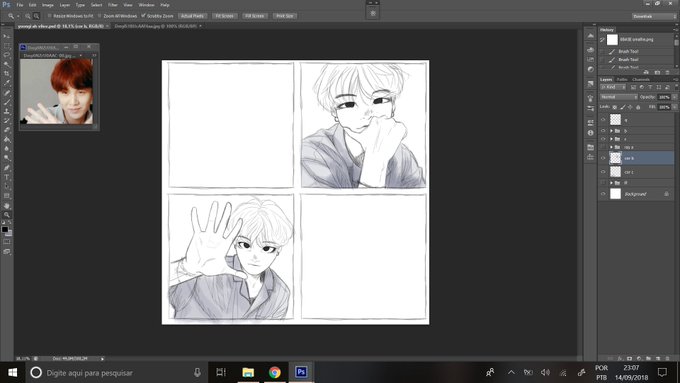The image size is (680, 383).
Task: Switch to the second document tab at 100%
Action: click(x=156, y=26)
